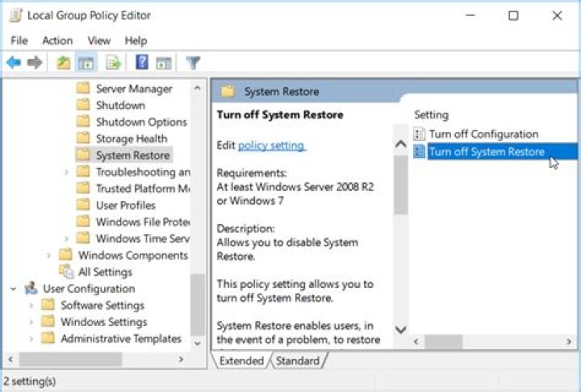Screen dimensions: 581x392
Task: Minimize the Local Group Policy Editor window
Action: coord(470,15)
